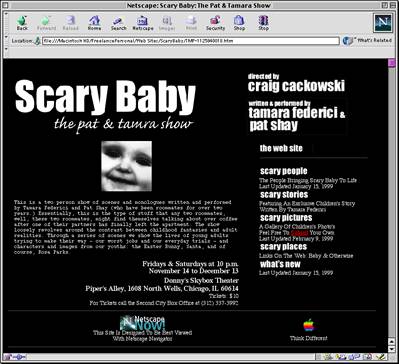Click the window close box

(6, 5)
